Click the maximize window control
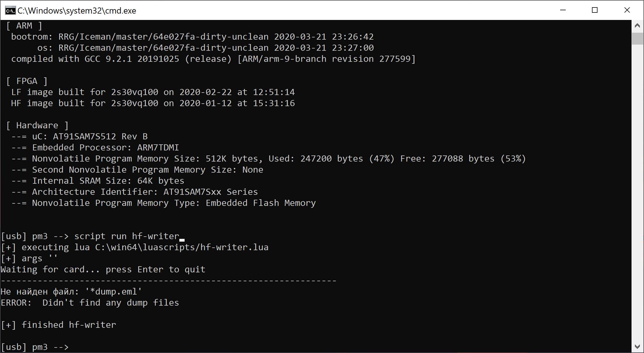Screen dimensions: 644x353 (595, 10)
